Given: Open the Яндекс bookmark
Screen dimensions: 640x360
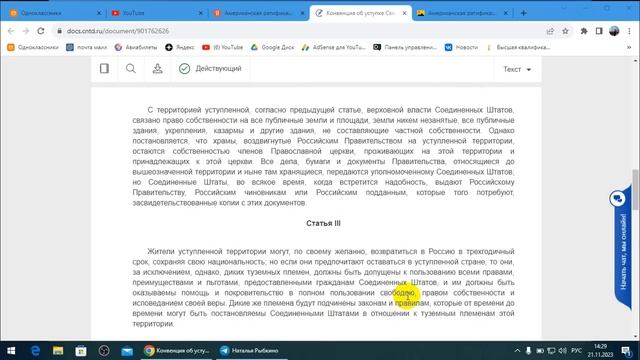Looking at the screenshot, I should (x=180, y=47).
